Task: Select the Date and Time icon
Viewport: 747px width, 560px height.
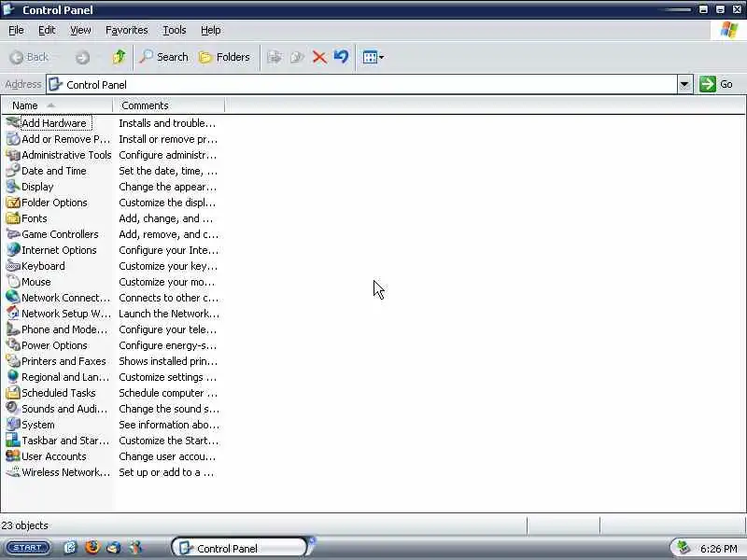Action: point(13,171)
